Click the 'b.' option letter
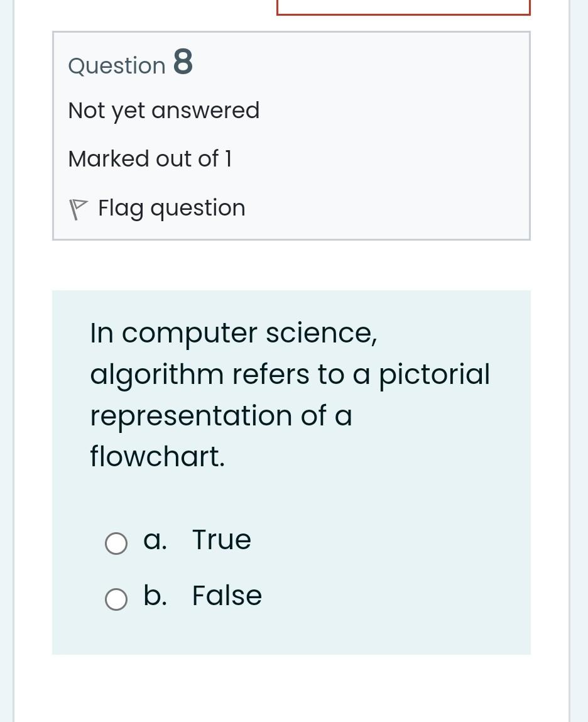This screenshot has width=588, height=722. coord(155,596)
